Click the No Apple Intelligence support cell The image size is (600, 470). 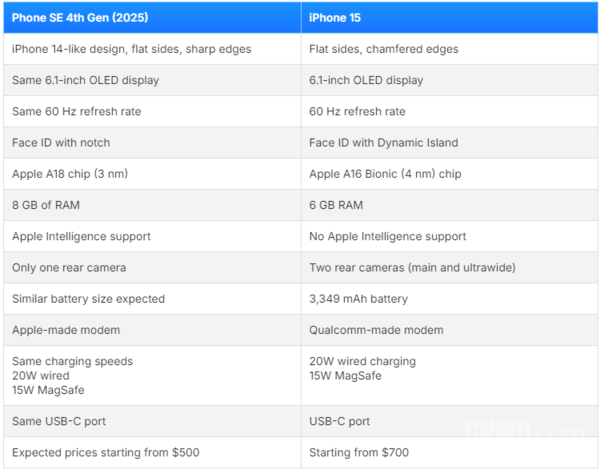pyautogui.click(x=450, y=236)
